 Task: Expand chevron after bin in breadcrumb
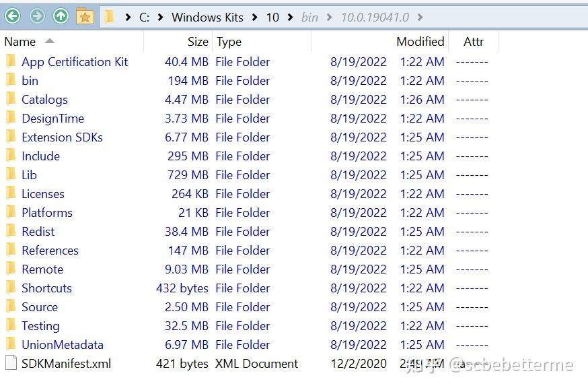click(329, 18)
